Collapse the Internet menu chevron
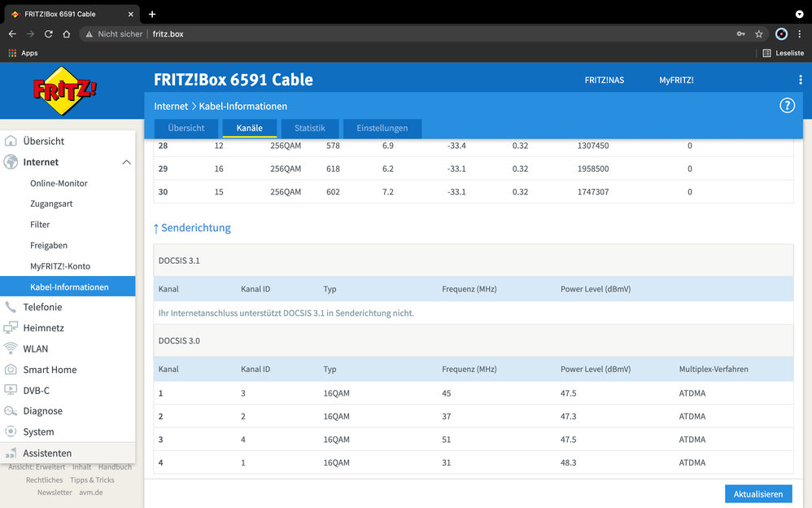Viewport: 812px width, 508px height. coord(126,162)
